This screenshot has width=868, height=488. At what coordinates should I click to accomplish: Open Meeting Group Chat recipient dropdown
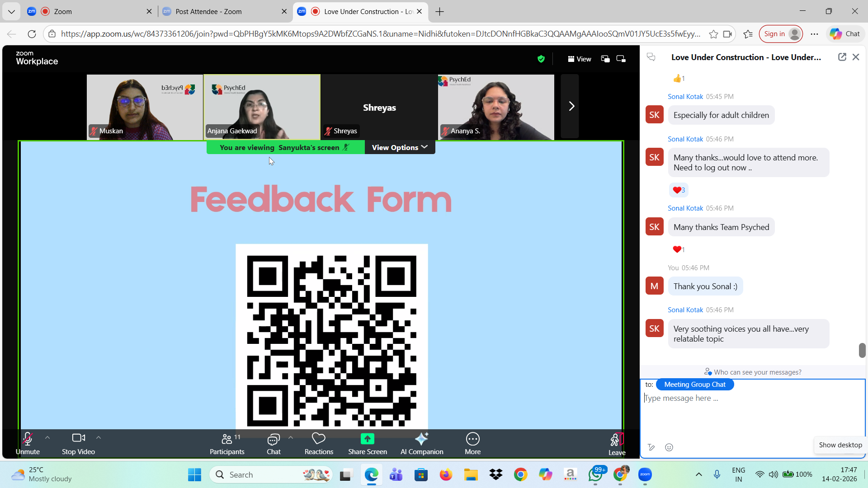coord(694,385)
